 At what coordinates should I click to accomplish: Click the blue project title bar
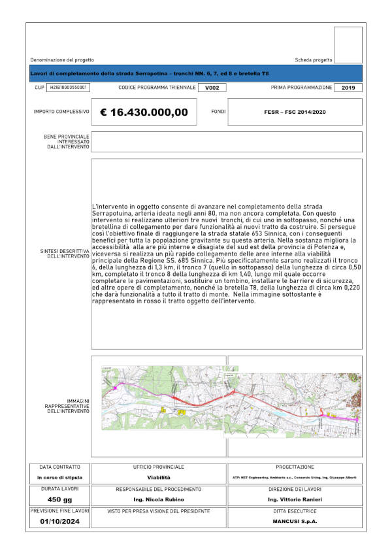click(x=196, y=73)
